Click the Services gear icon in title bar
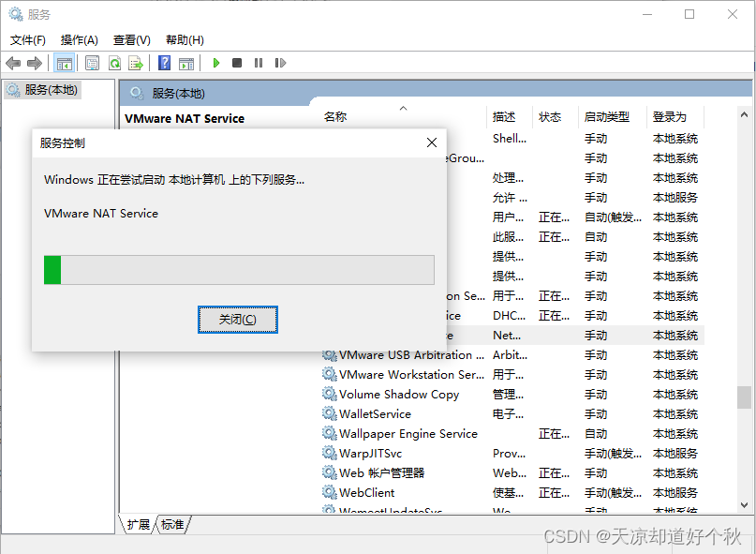 [15, 14]
